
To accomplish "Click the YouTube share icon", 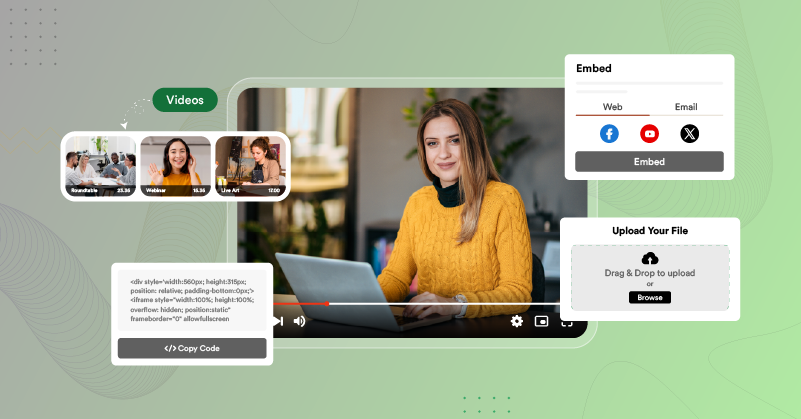I will point(649,134).
